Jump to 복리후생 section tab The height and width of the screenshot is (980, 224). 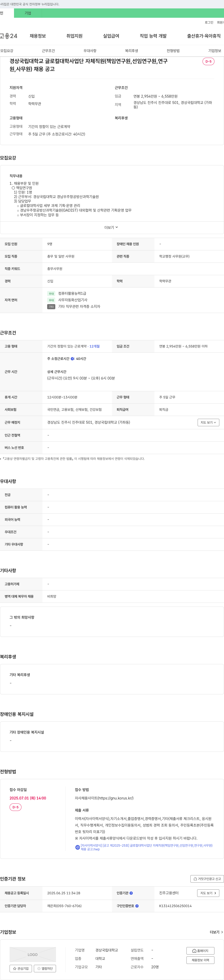coord(132,51)
